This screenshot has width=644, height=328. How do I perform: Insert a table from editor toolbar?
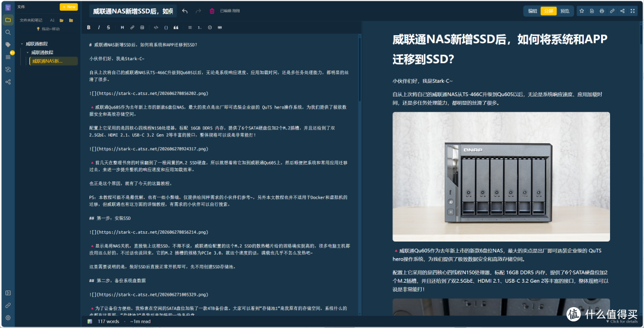pos(219,27)
